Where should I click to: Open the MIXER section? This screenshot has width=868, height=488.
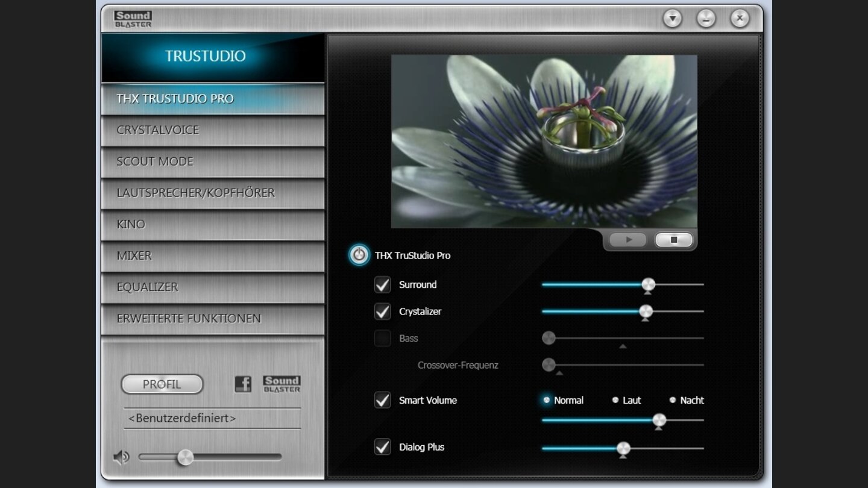pos(213,255)
